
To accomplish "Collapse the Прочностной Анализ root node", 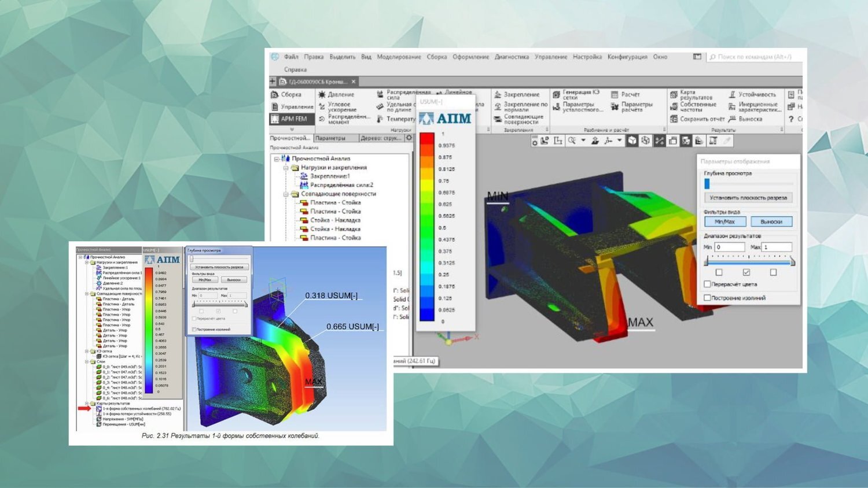I will pos(277,158).
